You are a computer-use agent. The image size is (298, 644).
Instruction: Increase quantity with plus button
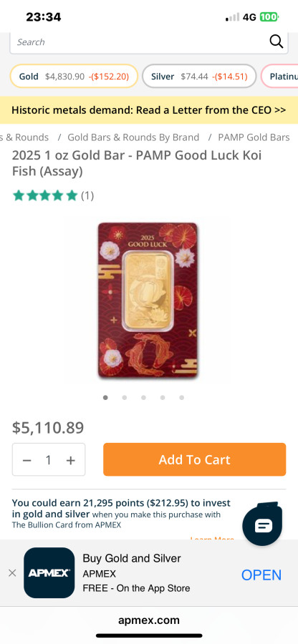click(x=71, y=460)
